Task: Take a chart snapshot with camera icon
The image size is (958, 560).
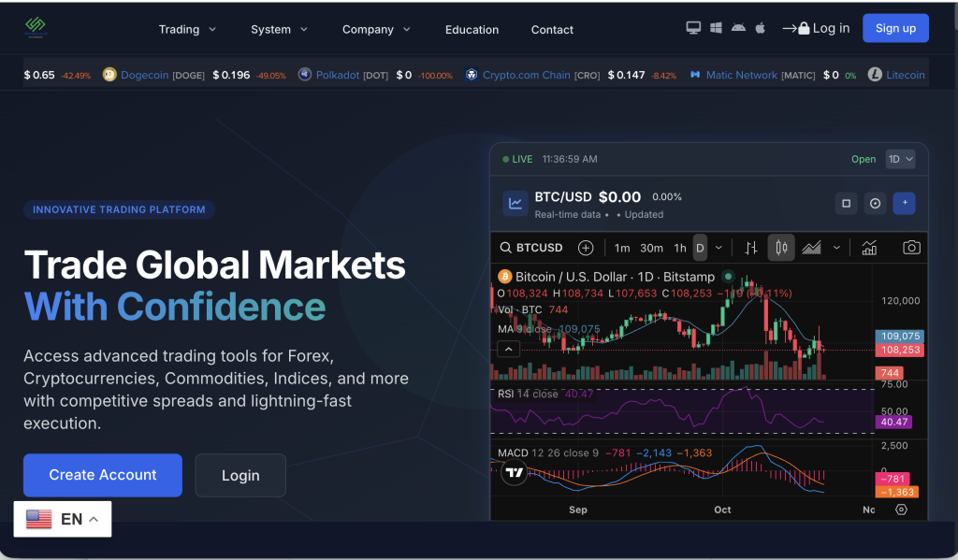Action: 910,248
